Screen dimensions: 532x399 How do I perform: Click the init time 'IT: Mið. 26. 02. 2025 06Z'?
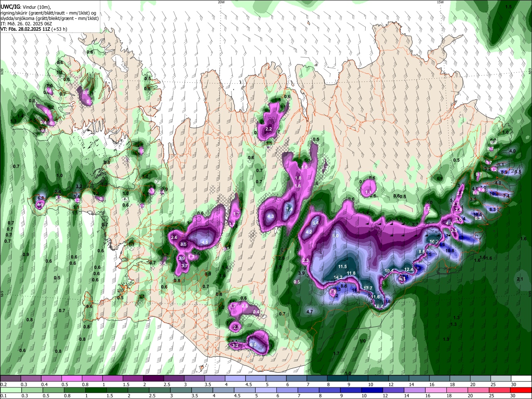pyautogui.click(x=27, y=24)
